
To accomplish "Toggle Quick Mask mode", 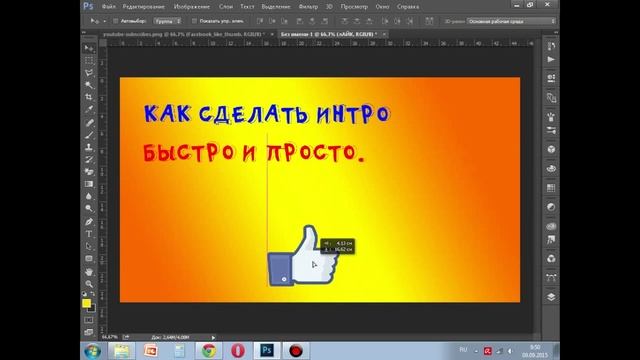I will point(89,320).
